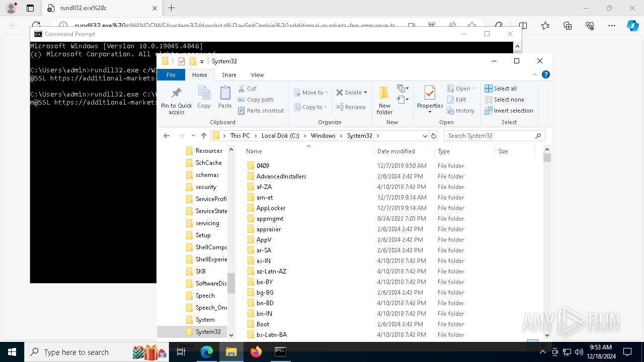This screenshot has height=362, width=644.
Task: Click Windows in the address breadcrumb
Action: click(x=323, y=136)
